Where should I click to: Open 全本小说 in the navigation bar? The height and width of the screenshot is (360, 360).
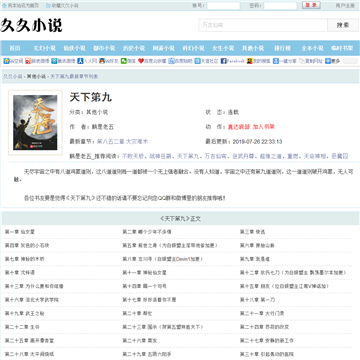coord(312,48)
